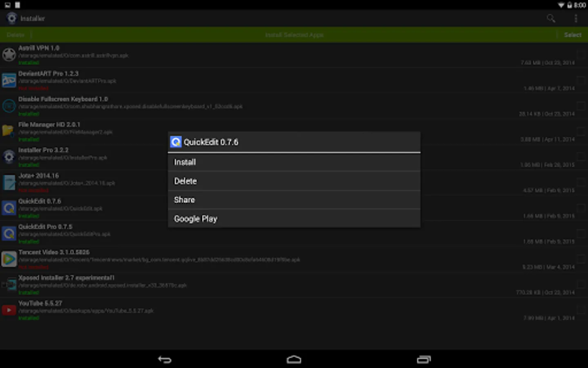The height and width of the screenshot is (368, 588).
Task: Select the Installer Pro 3.2.2 entry
Action: pyautogui.click(x=294, y=157)
